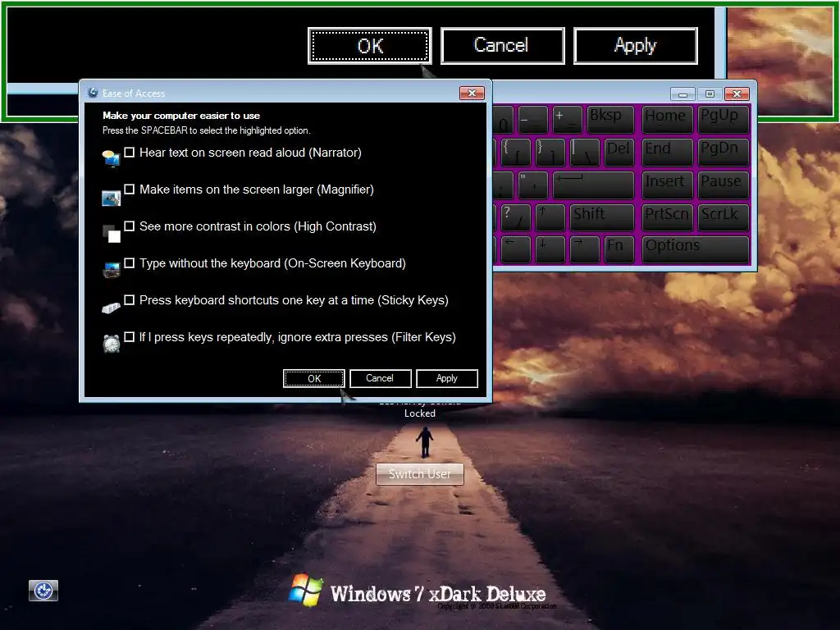Tap the Enter key on On-Screen Keyboard
The image size is (840, 630).
click(593, 185)
